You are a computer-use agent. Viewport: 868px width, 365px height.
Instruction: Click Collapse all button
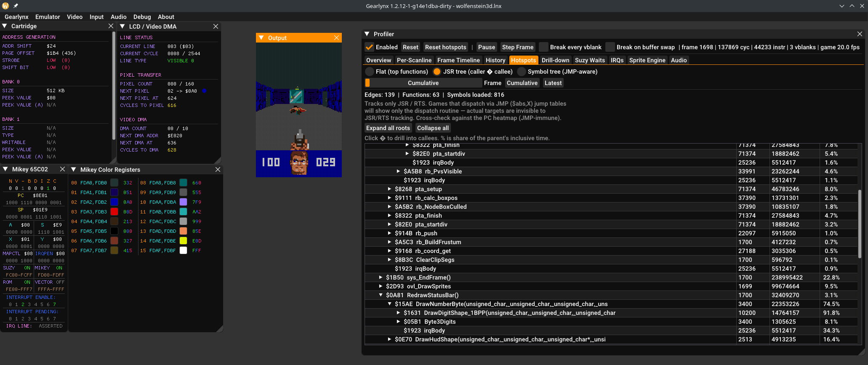[433, 128]
